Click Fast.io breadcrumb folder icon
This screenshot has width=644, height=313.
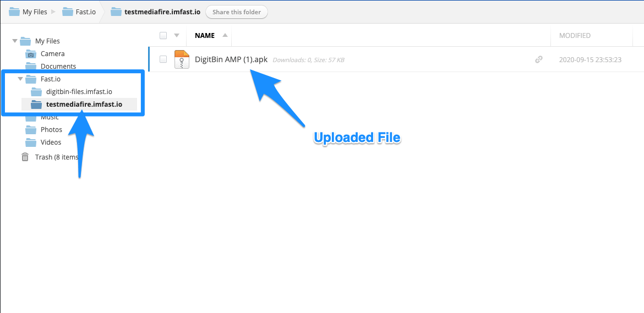pos(68,12)
